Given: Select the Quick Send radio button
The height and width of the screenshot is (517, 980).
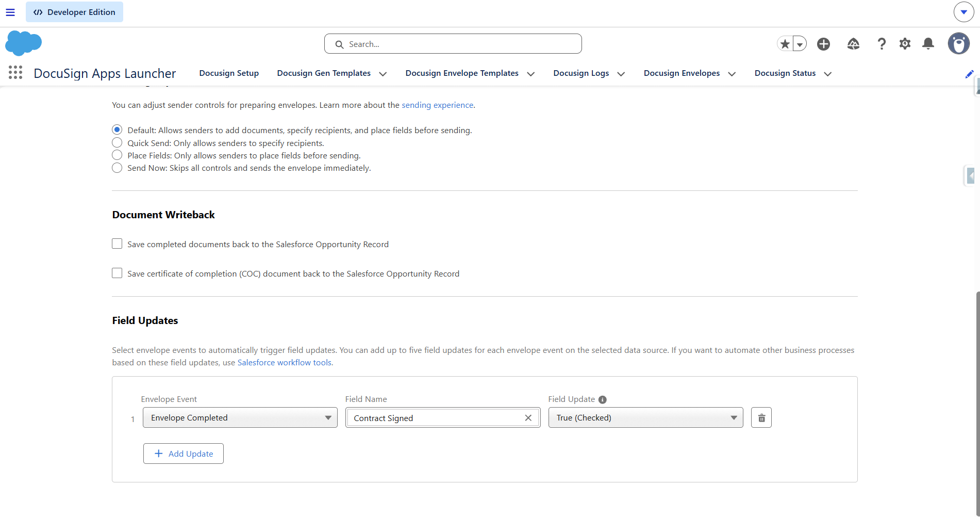Looking at the screenshot, I should click(x=117, y=142).
